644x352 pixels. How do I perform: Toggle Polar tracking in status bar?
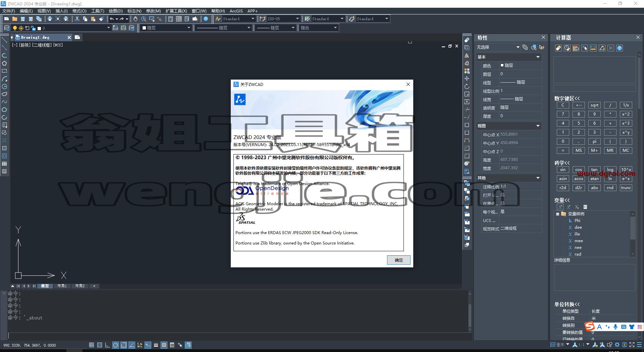coord(116,345)
